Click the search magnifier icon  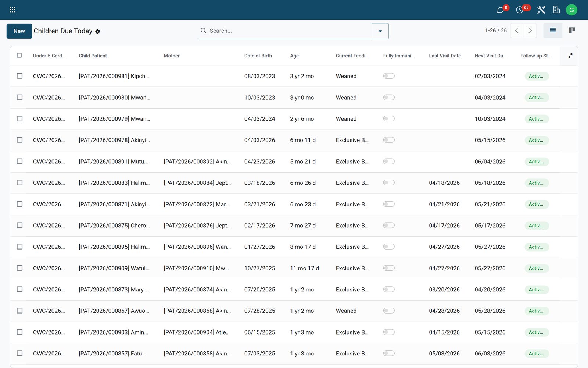point(203,31)
